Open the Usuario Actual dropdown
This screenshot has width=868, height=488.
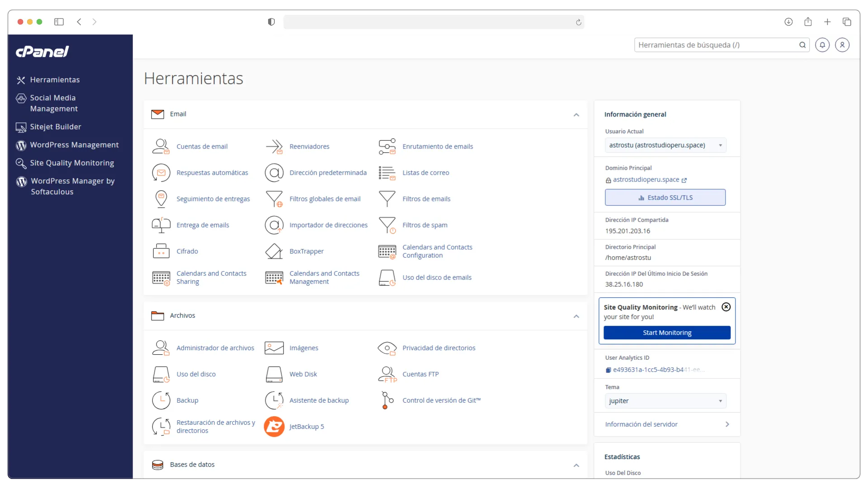coord(665,145)
